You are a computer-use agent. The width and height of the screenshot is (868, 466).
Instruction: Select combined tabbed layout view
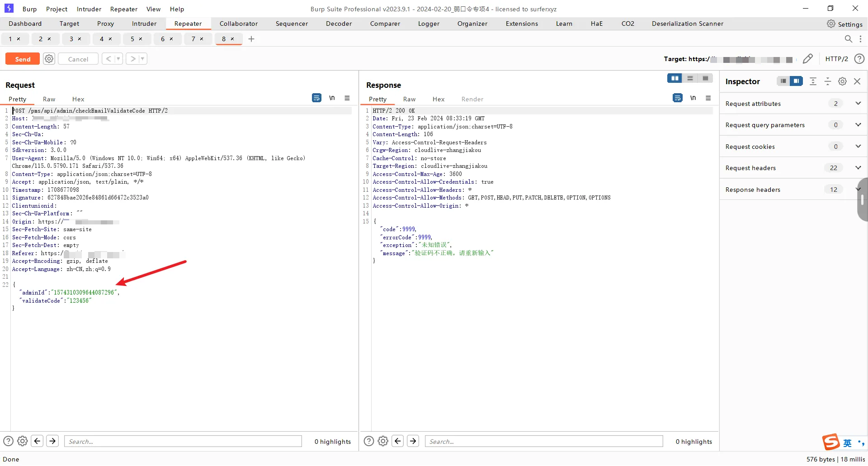pyautogui.click(x=705, y=78)
